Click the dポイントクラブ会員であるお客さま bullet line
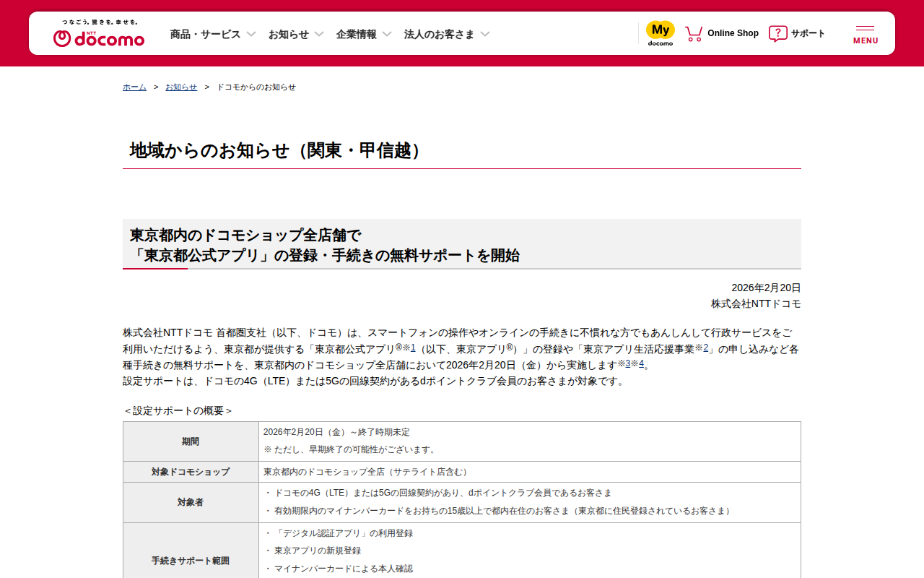This screenshot has height=578, width=924. (437, 493)
